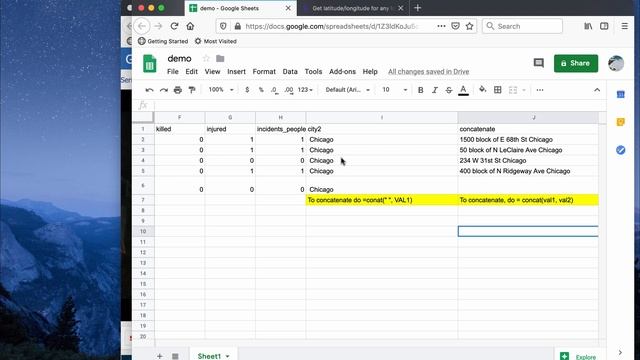Image resolution: width=640 pixels, height=360 pixels.
Task: Open the Firefox hamburger menu
Action: [x=624, y=26]
